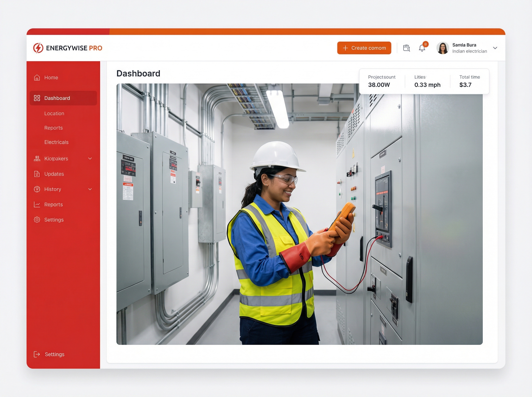This screenshot has height=397, width=532.
Task: Open notifications bell icon
Action: (422, 48)
